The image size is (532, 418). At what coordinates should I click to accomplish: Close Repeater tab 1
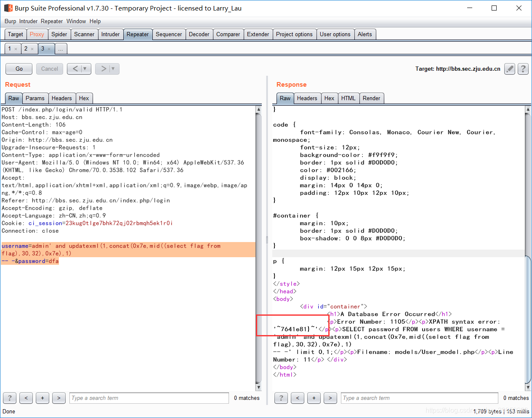coord(16,49)
